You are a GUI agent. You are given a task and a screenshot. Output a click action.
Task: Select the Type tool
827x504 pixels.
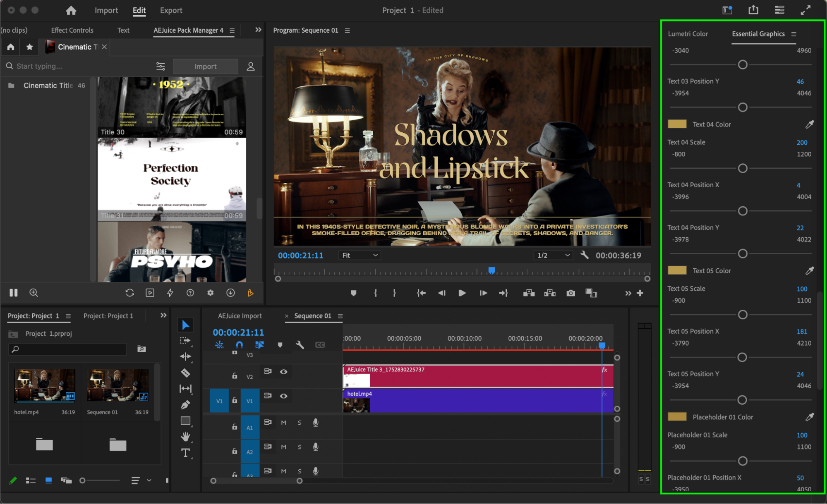click(185, 453)
